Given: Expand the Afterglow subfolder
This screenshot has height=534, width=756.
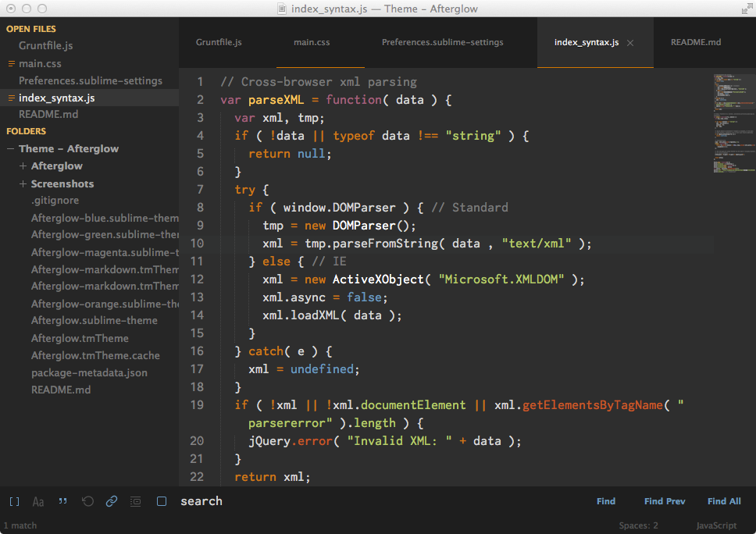Looking at the screenshot, I should point(23,166).
